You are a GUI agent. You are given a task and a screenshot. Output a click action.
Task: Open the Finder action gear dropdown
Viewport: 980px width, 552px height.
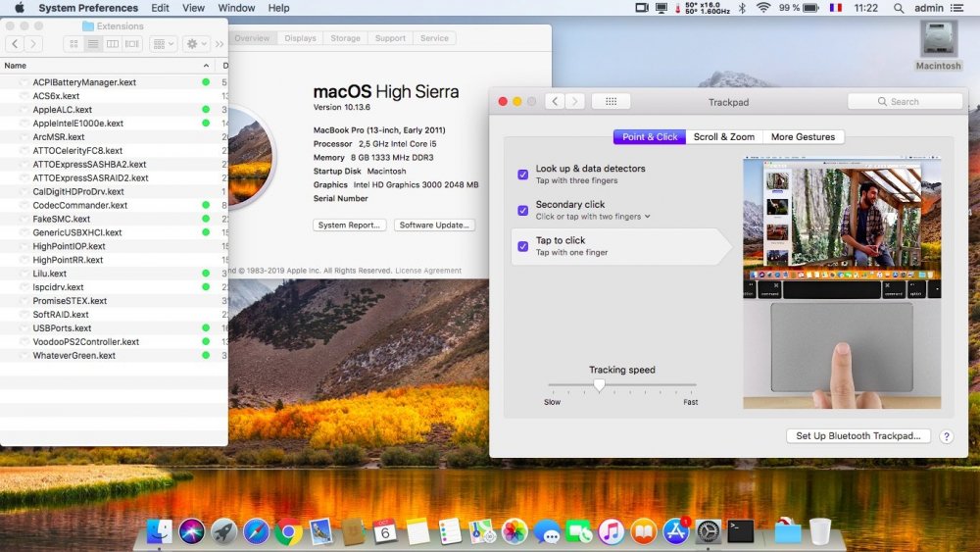click(196, 44)
